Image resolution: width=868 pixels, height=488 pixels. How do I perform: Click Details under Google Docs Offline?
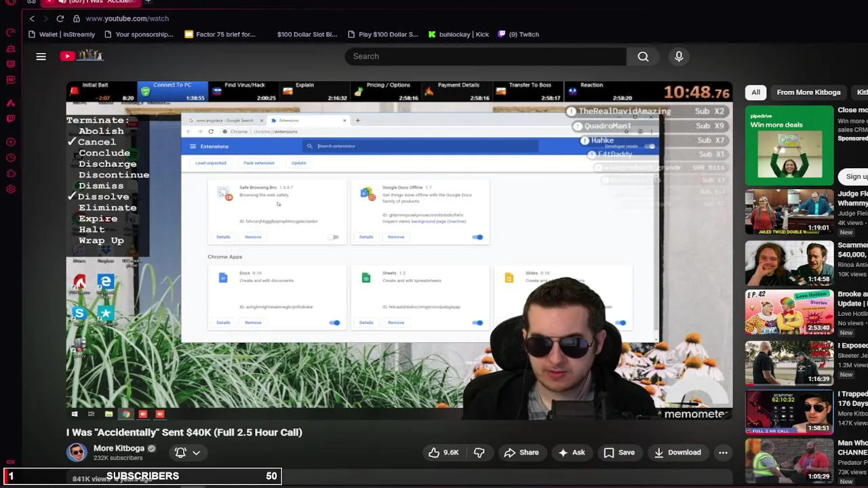point(366,237)
